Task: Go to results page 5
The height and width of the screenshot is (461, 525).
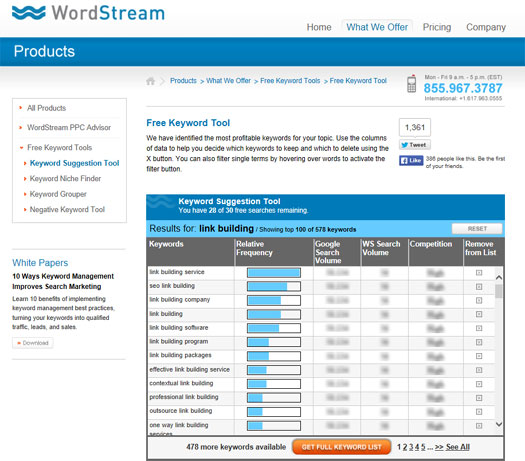Action: [423, 447]
